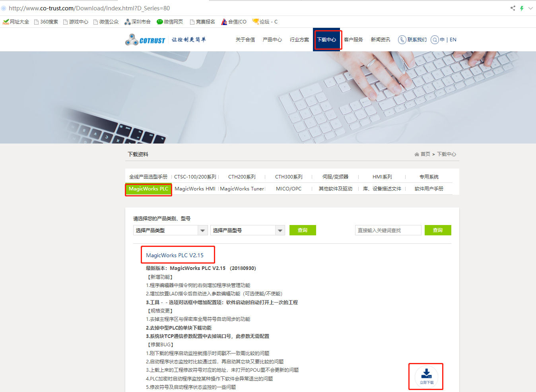Click the 立即下载 download icon

(426, 376)
